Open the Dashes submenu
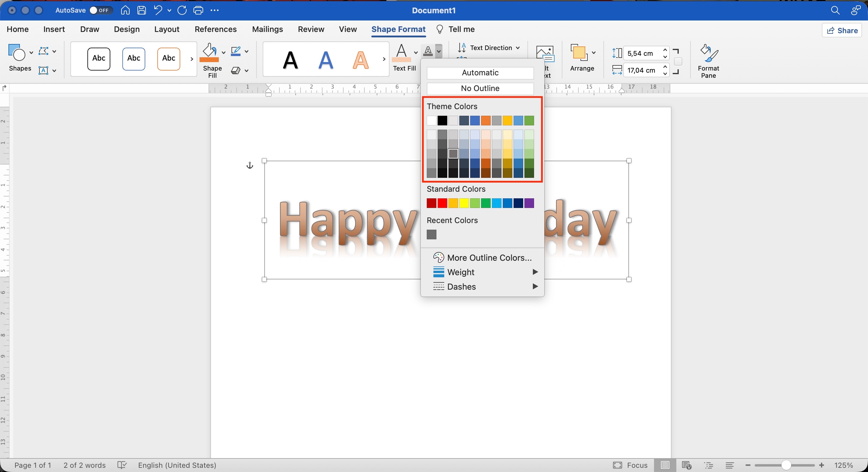The image size is (868, 472). (x=483, y=286)
